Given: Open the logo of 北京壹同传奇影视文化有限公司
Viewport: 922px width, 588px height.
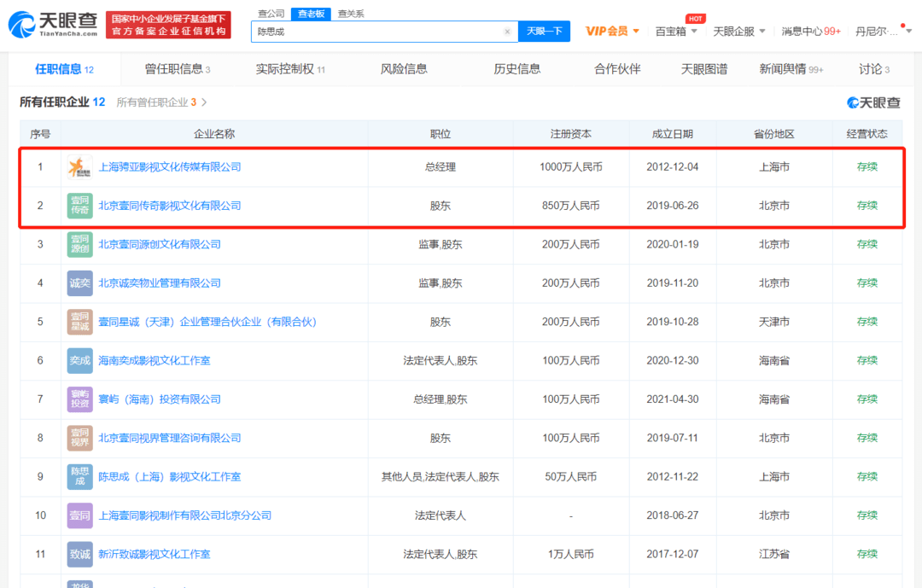Looking at the screenshot, I should [80, 206].
